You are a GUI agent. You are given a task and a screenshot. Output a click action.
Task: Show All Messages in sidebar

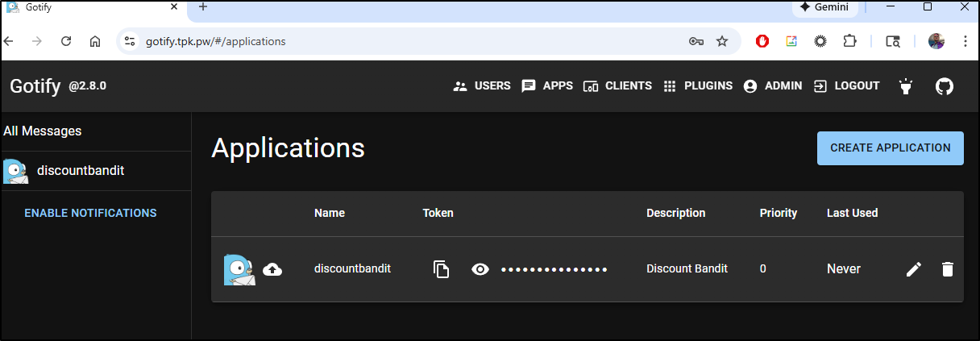click(x=43, y=131)
